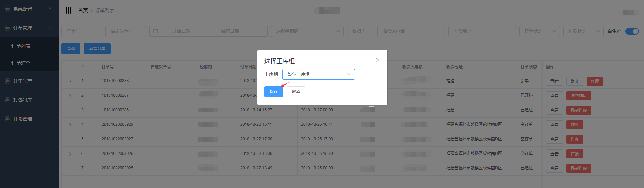This screenshot has width=644, height=188.
Task: Open the 订单状态 filter dropdown
Action: (539, 31)
